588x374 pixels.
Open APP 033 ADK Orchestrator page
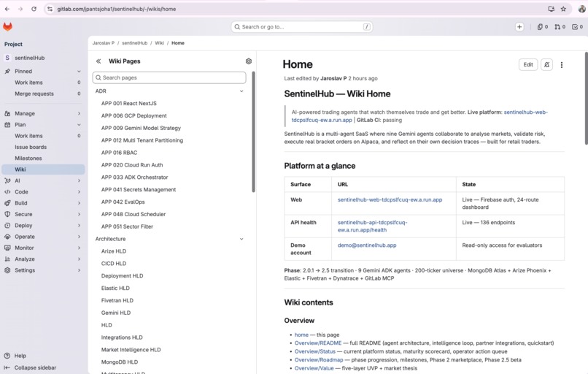click(135, 178)
